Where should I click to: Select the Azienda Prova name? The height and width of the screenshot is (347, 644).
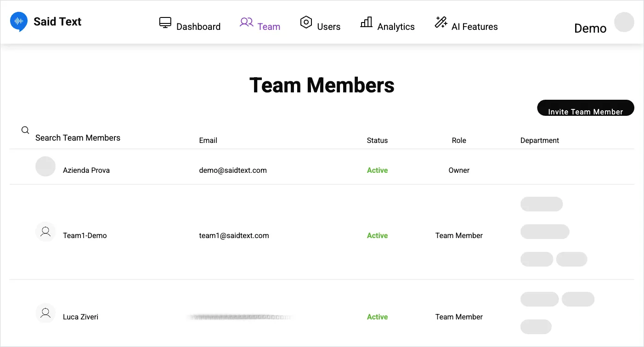click(86, 171)
